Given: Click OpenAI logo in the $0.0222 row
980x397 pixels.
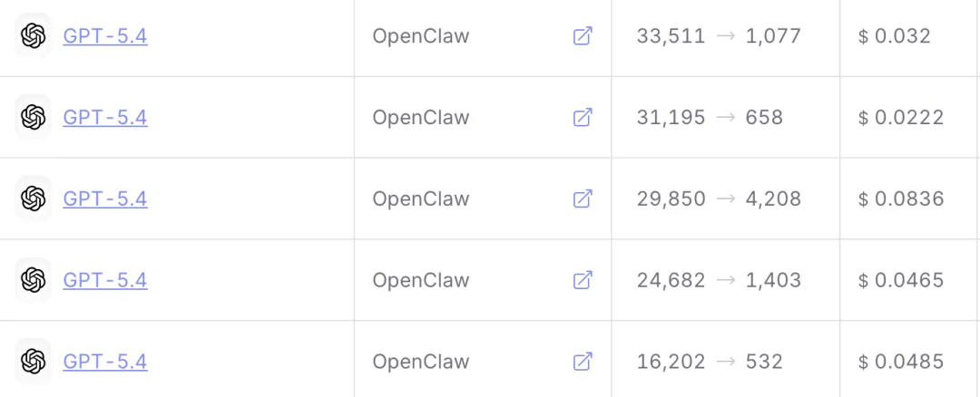Looking at the screenshot, I should (x=34, y=117).
